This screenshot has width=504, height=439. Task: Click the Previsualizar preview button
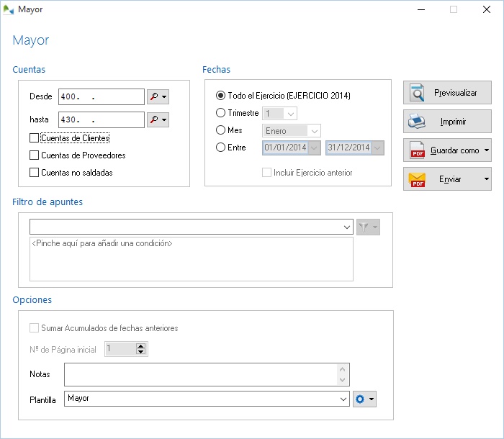pyautogui.click(x=446, y=93)
